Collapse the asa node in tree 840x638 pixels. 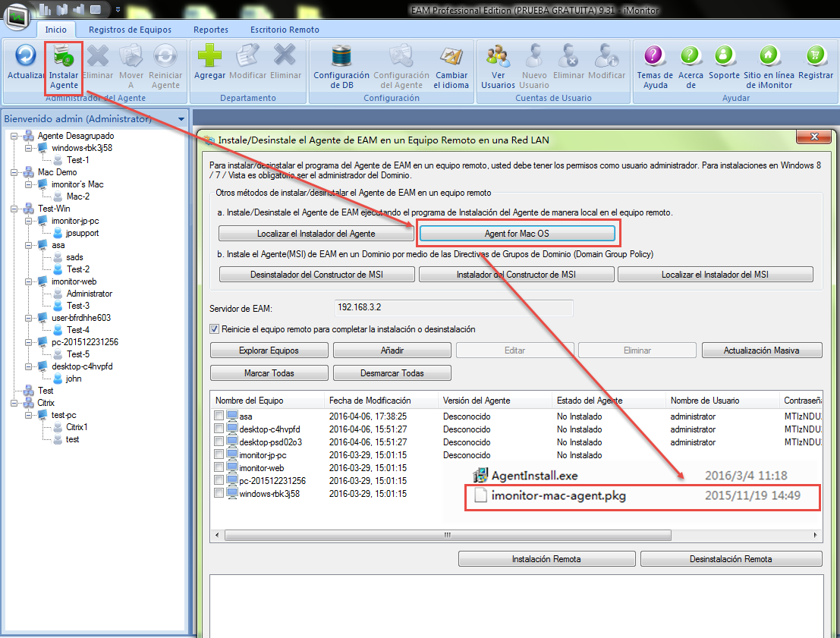(x=28, y=245)
